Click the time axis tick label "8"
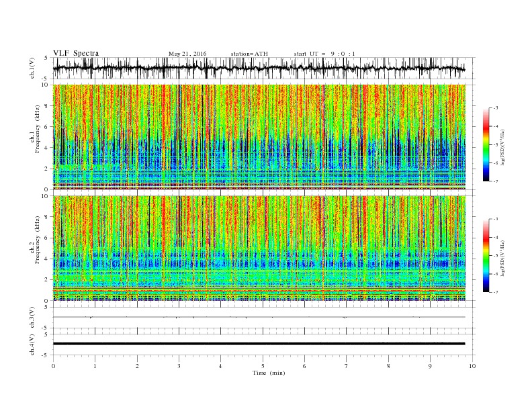This screenshot has height=411, width=532. (x=388, y=366)
